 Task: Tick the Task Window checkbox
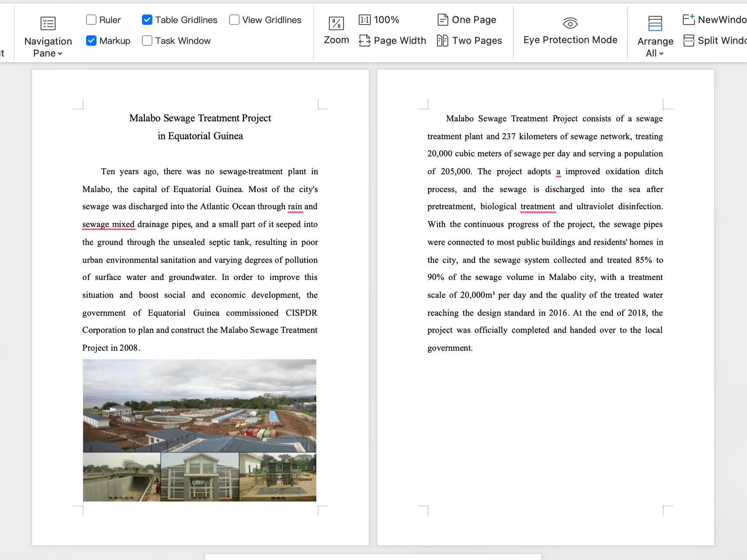[x=147, y=41]
